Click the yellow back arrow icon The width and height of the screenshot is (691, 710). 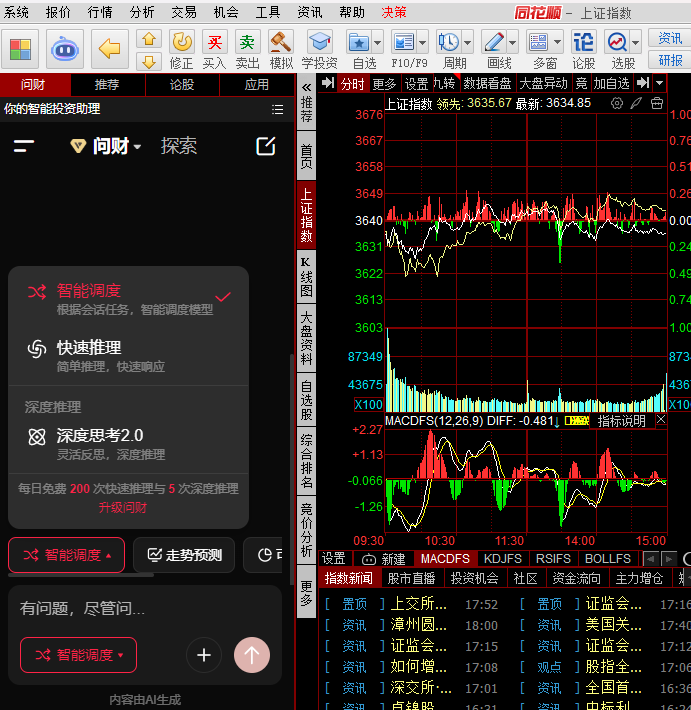[x=109, y=48]
